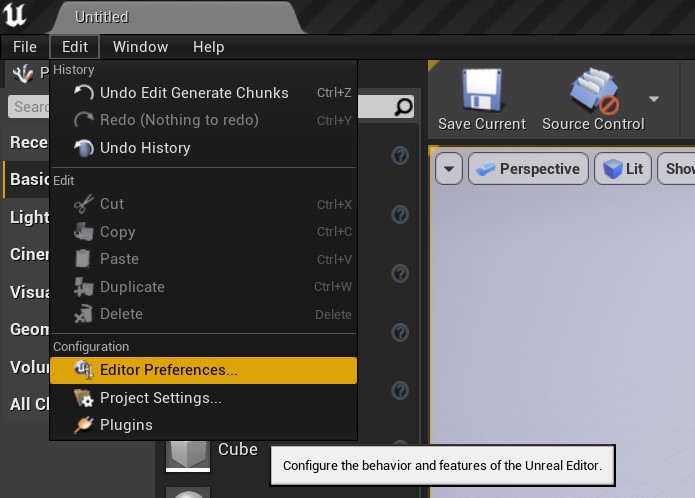Click Save Current floppy disk icon
The width and height of the screenshot is (695, 498).
[x=482, y=89]
